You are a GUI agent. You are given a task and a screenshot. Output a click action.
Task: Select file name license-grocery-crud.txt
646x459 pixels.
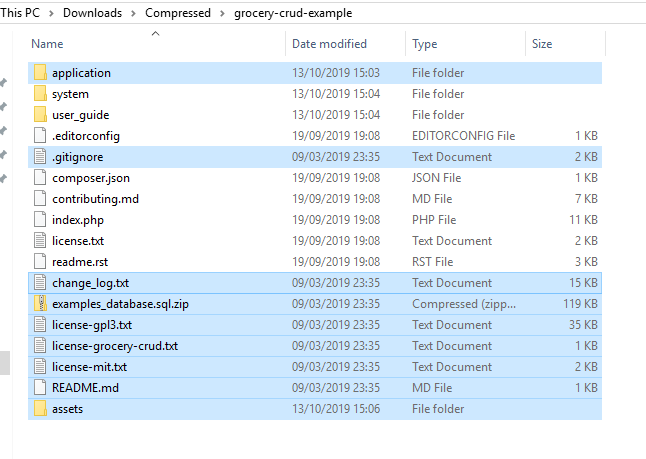(x=115, y=346)
